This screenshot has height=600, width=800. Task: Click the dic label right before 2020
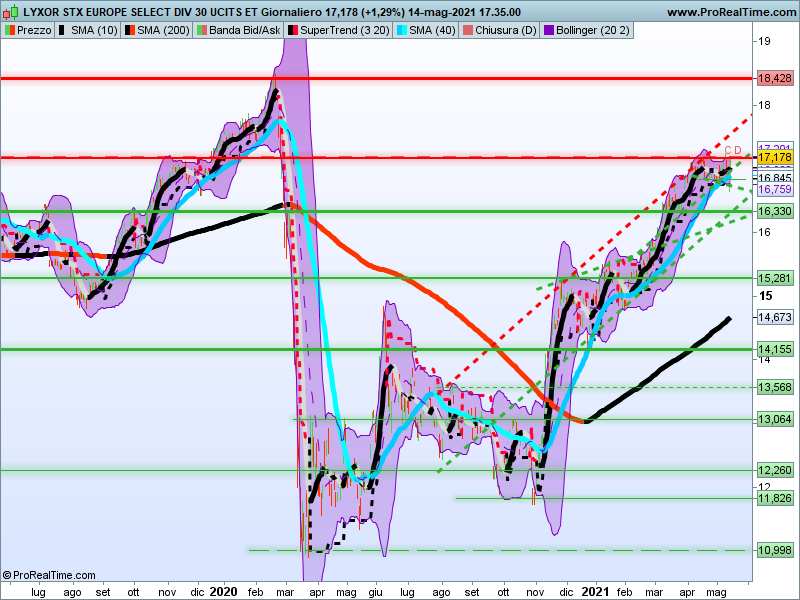[x=197, y=592]
